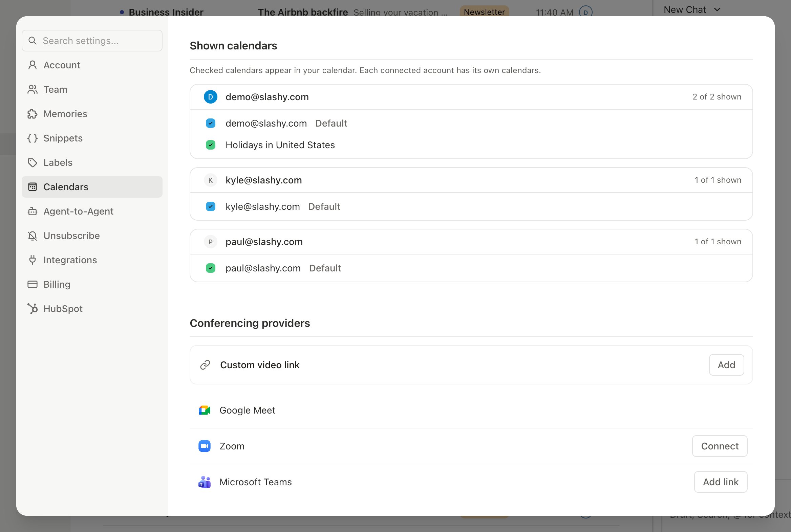The image size is (791, 532).
Task: Click the Labels tag icon
Action: pos(32,163)
